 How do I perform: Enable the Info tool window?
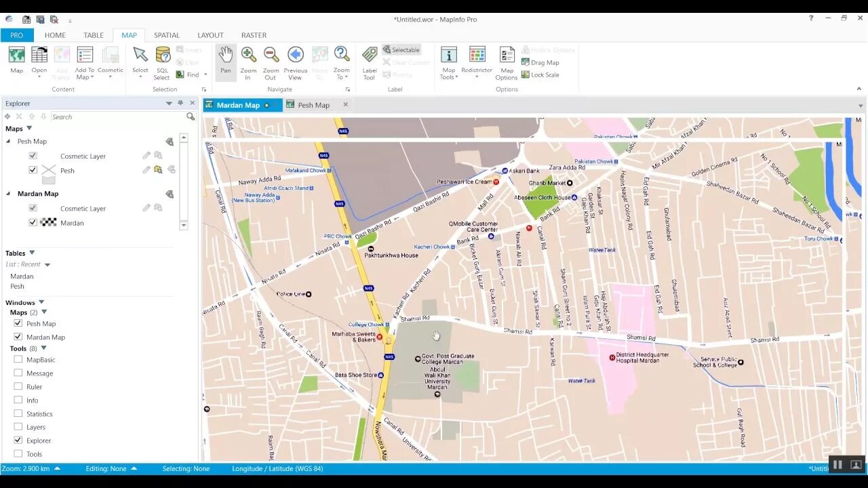coord(18,400)
